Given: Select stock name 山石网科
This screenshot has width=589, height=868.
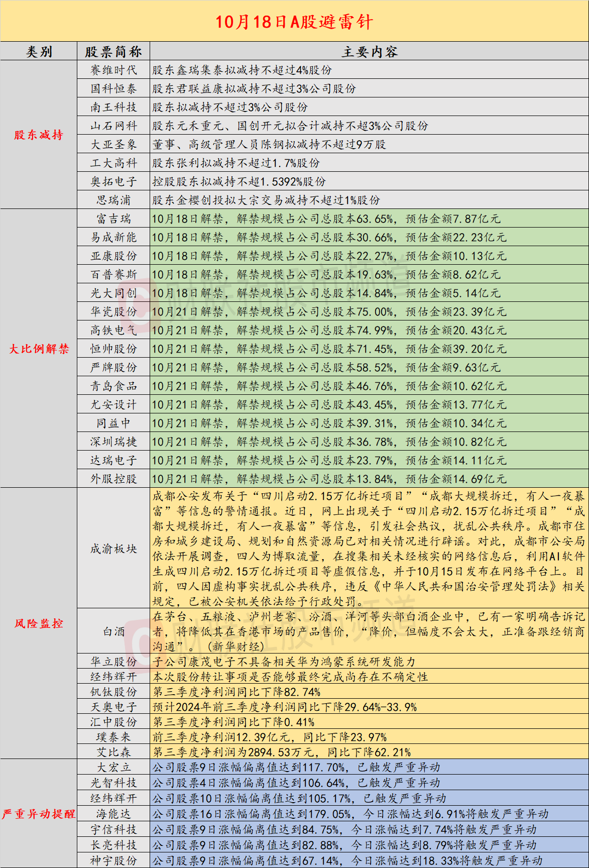Looking at the screenshot, I should pos(113,126).
